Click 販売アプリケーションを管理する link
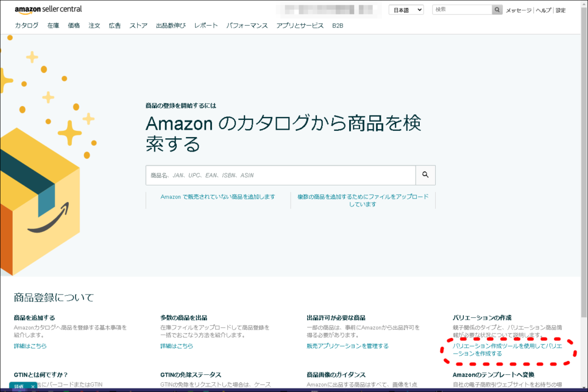Viewport: 588px width, 392px height. click(347, 346)
